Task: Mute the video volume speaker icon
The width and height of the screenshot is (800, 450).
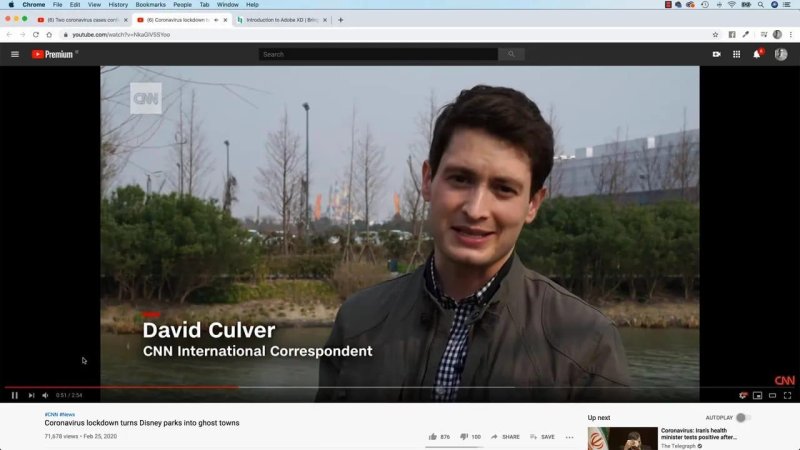Action: coord(45,395)
